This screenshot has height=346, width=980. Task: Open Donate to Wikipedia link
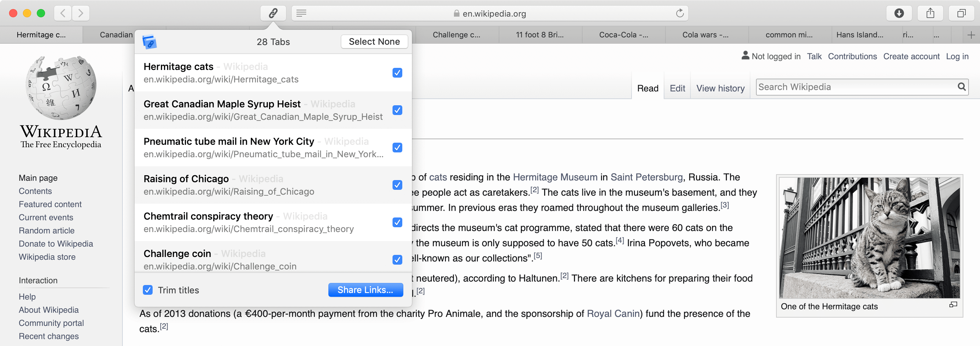(x=56, y=244)
